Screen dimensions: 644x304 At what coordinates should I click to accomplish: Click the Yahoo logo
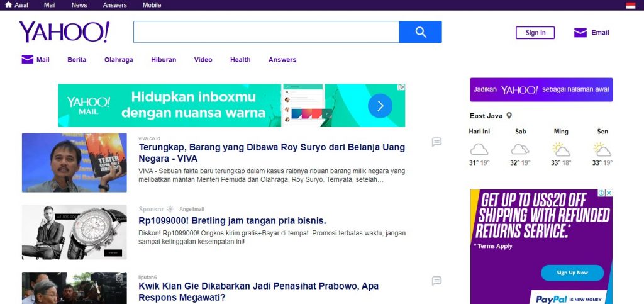(x=64, y=31)
